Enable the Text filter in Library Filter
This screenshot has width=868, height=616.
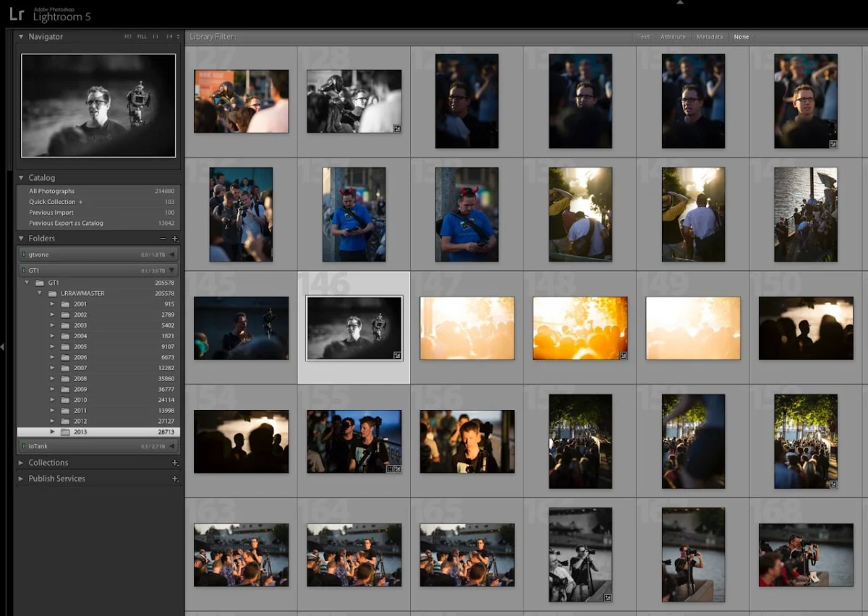click(643, 36)
